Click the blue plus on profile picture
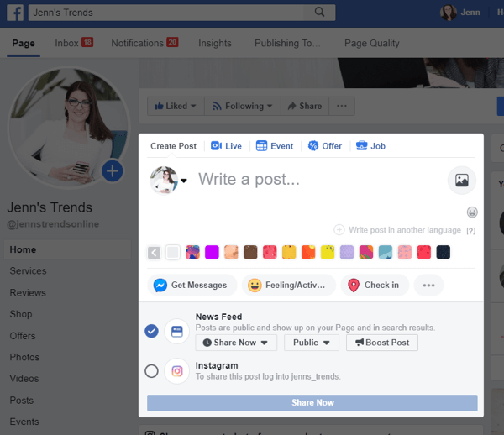Image resolution: width=504 pixels, height=435 pixels. coord(112,171)
